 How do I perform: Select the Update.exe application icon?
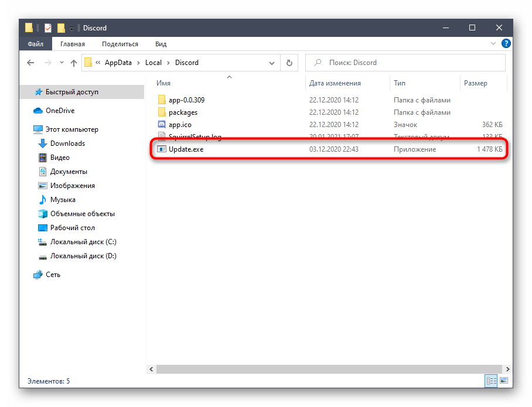tap(162, 149)
